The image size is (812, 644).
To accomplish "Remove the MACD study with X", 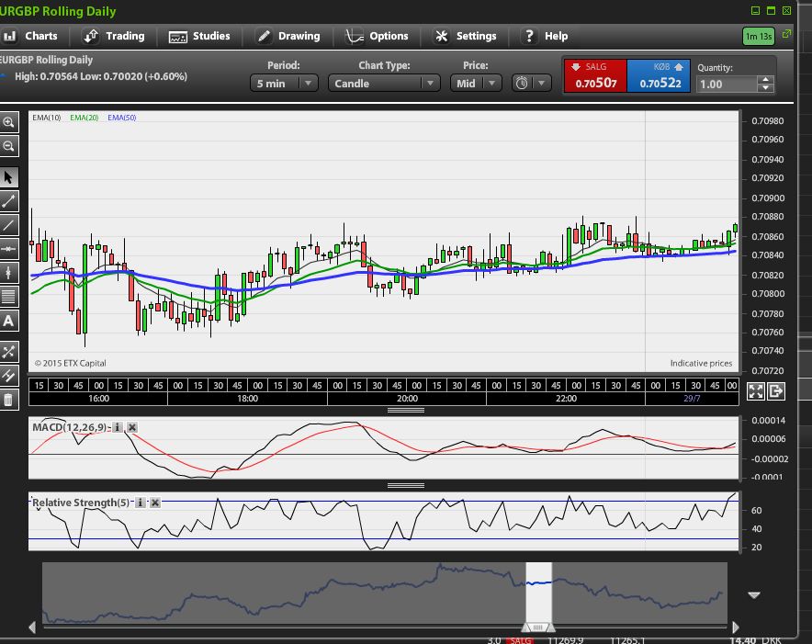I will coord(132,427).
